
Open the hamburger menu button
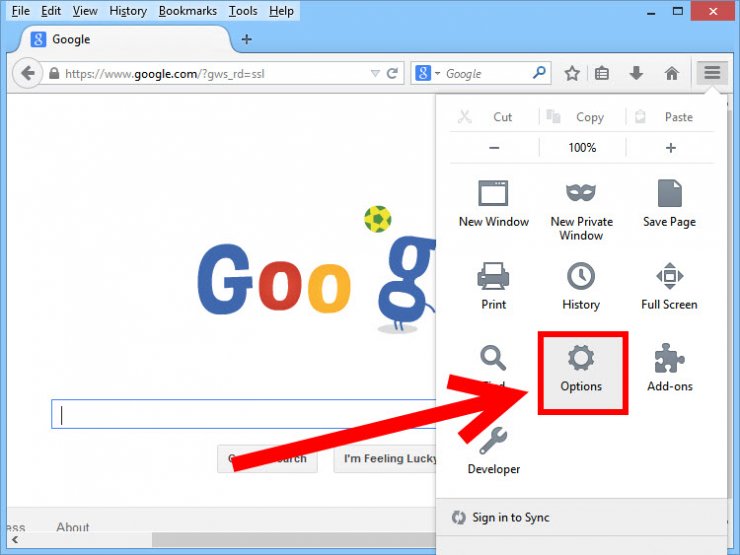(712, 73)
